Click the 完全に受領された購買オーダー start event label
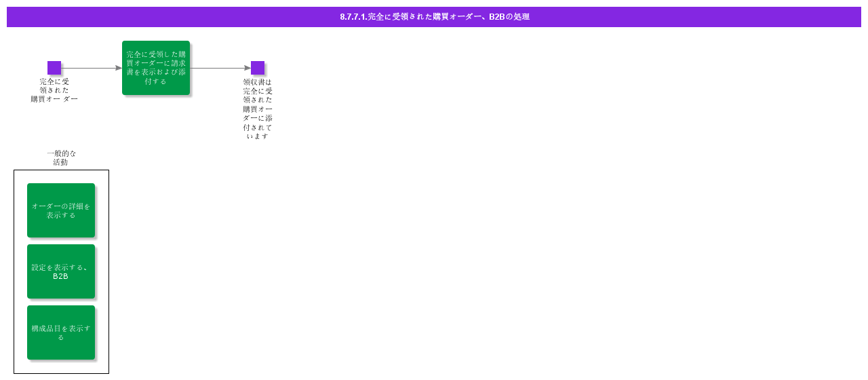This screenshot has width=868, height=380. pyautogui.click(x=54, y=90)
